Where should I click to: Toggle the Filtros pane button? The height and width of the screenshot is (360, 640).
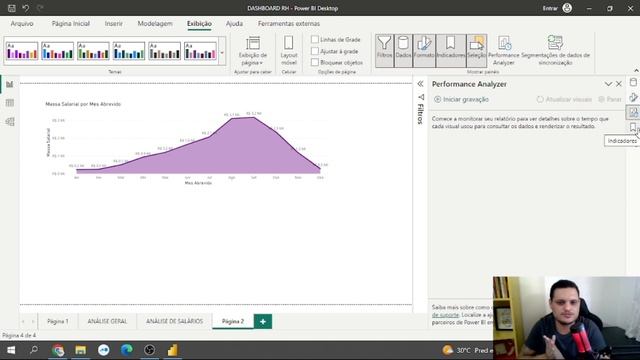pyautogui.click(x=384, y=51)
